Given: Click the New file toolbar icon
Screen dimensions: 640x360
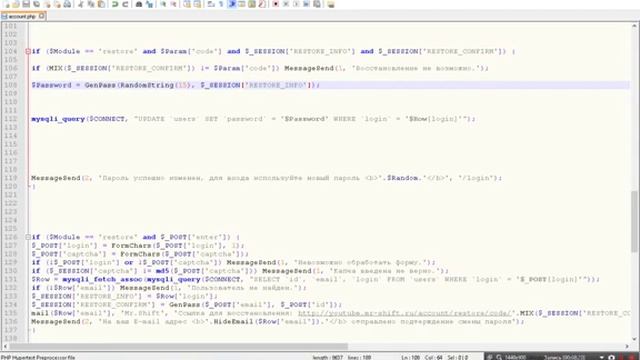Looking at the screenshot, I should [7, 4].
